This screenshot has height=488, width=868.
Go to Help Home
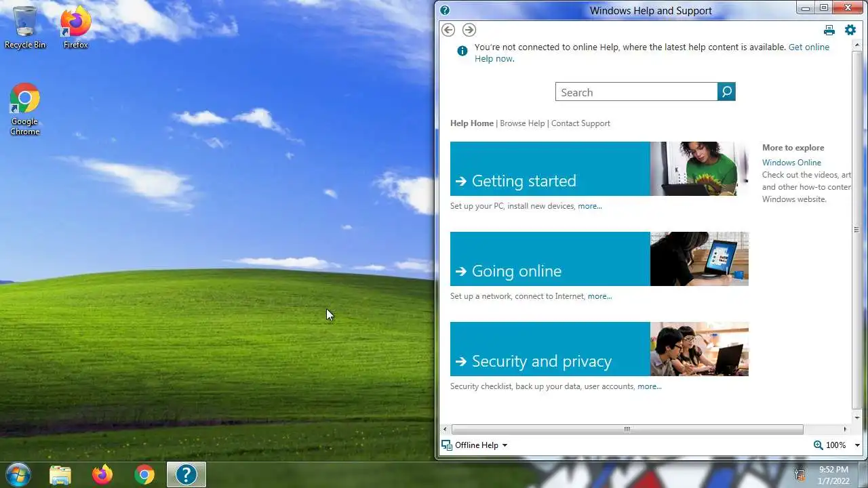point(472,123)
